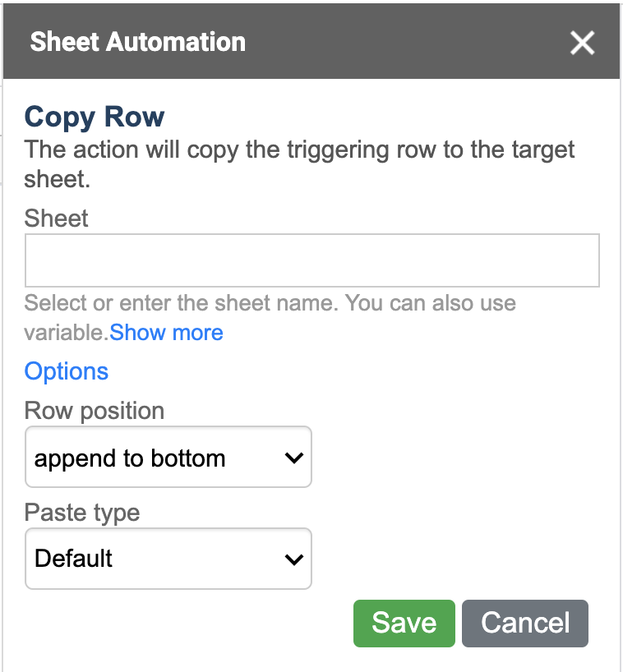Click the Row position label
Image resolution: width=623 pixels, height=672 pixels.
[x=95, y=411]
